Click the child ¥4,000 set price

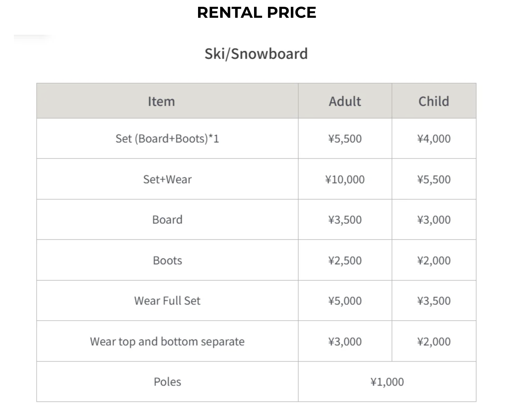(434, 139)
